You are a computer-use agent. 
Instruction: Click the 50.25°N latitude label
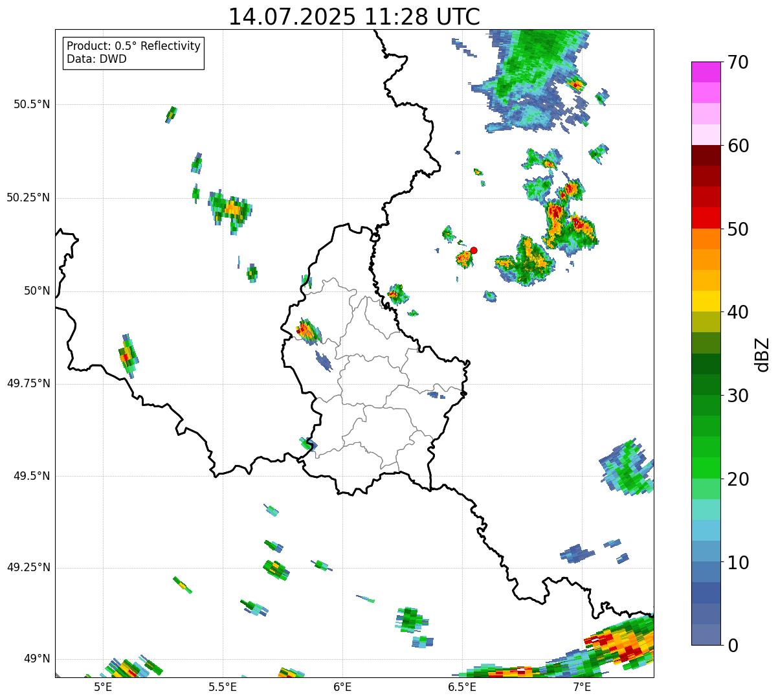(x=28, y=198)
